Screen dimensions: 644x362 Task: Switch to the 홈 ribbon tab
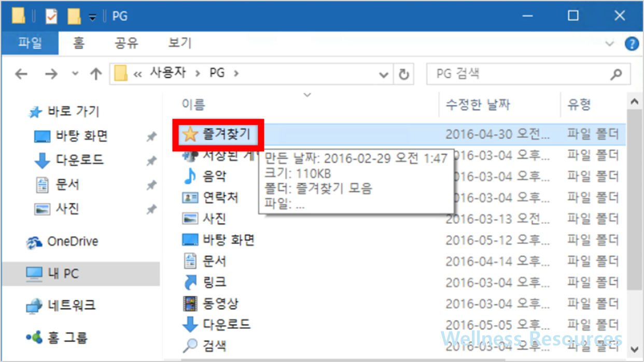(x=78, y=43)
